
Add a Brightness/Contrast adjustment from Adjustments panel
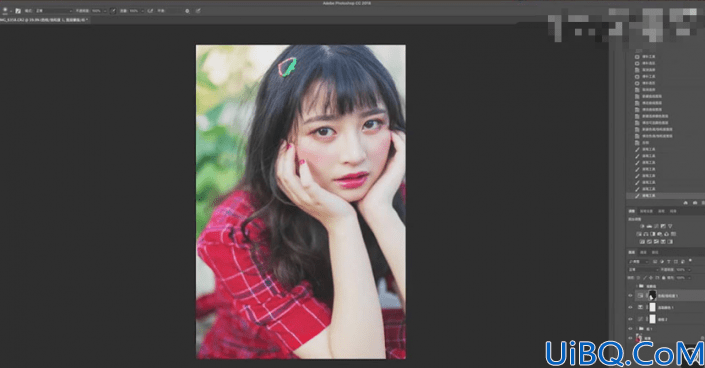point(642,226)
